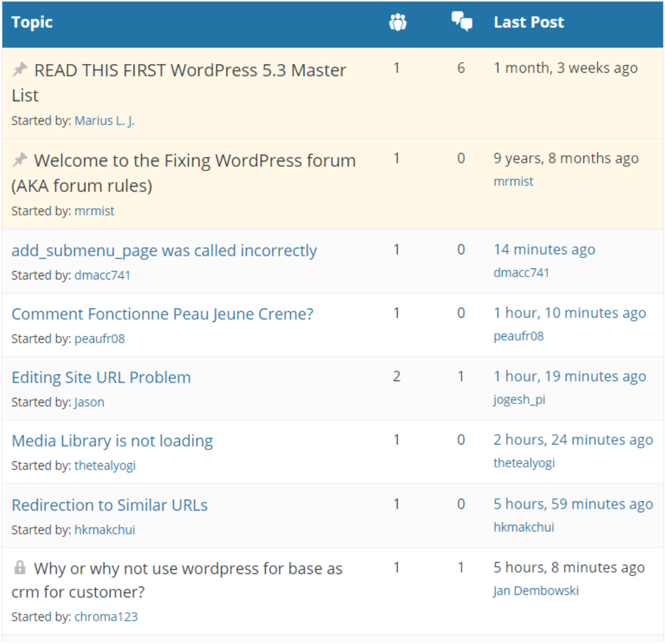The height and width of the screenshot is (644, 665).
Task: Visit dmacc741 under 14 minutes ago
Action: pyautogui.click(x=521, y=272)
